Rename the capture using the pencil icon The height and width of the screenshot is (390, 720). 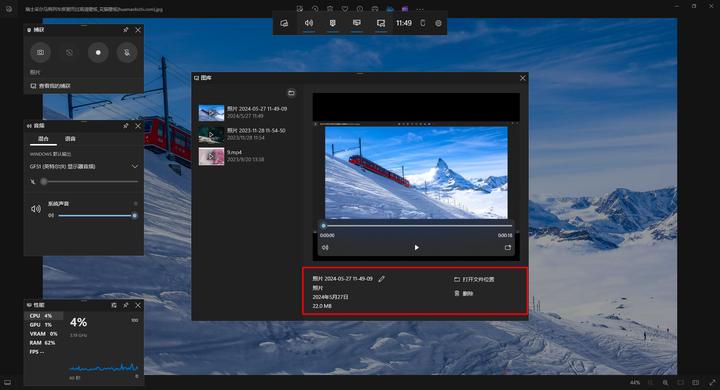(381, 279)
